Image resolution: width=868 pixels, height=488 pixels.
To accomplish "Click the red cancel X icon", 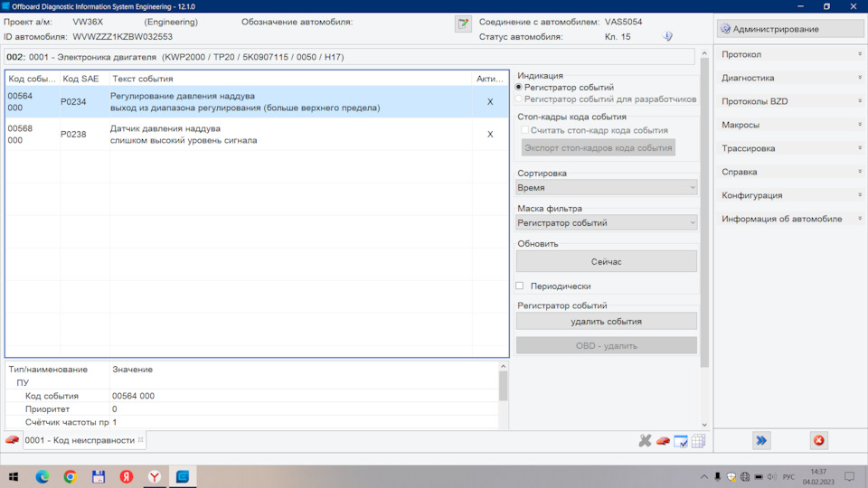I will [x=819, y=440].
